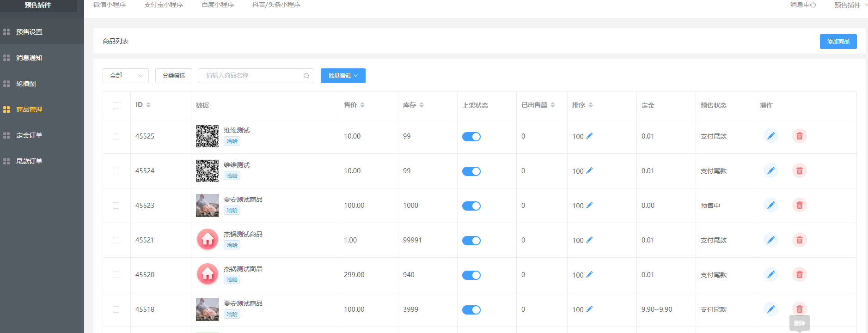868x333 pixels.
Task: Tick the checkbox for product 45523
Action: coord(116,206)
